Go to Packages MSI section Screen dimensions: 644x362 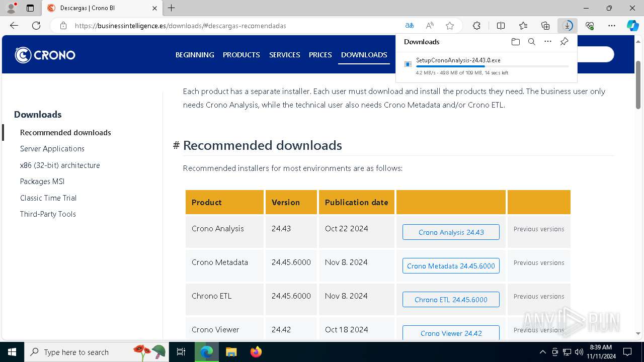[42, 182]
